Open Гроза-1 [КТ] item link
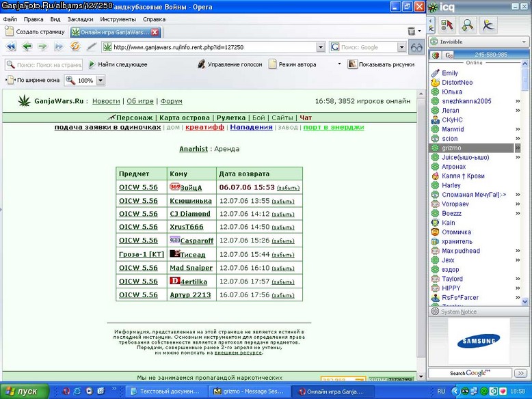The image size is (532, 399). tap(142, 254)
